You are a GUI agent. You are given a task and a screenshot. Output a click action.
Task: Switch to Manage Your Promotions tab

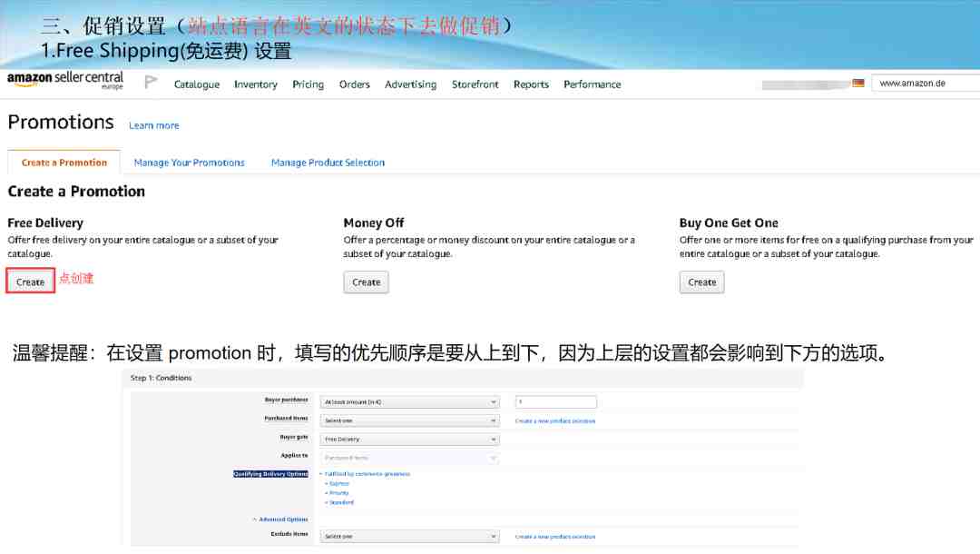(190, 163)
